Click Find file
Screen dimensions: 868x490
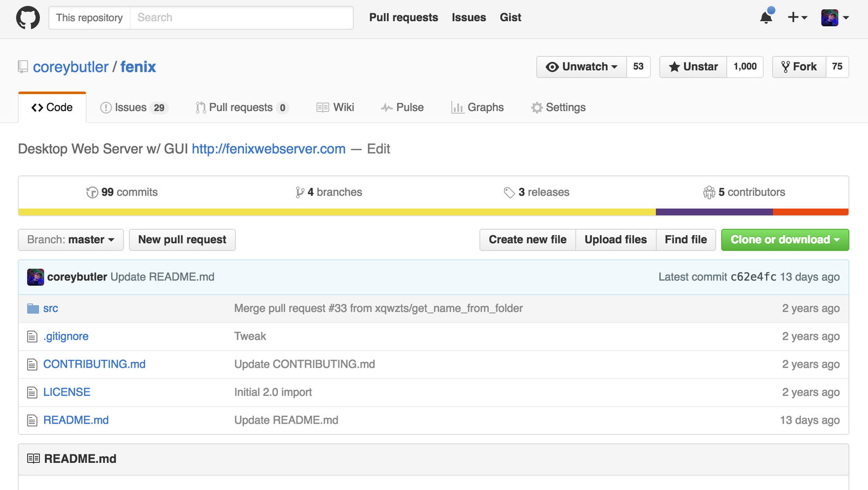coord(686,240)
